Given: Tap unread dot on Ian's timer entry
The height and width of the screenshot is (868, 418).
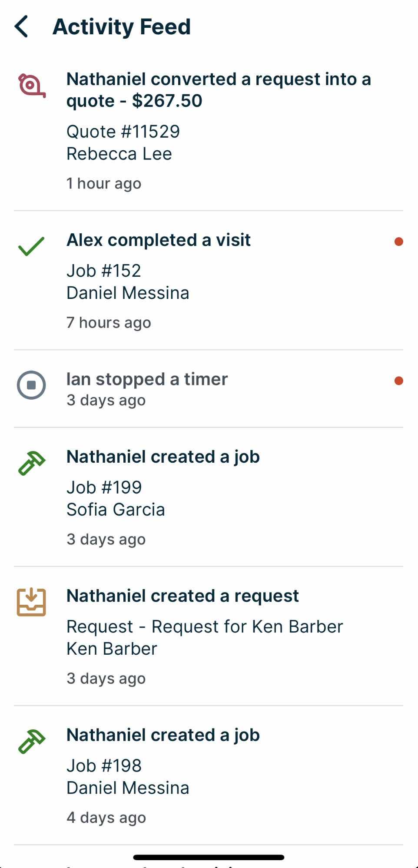Looking at the screenshot, I should coord(398,381).
